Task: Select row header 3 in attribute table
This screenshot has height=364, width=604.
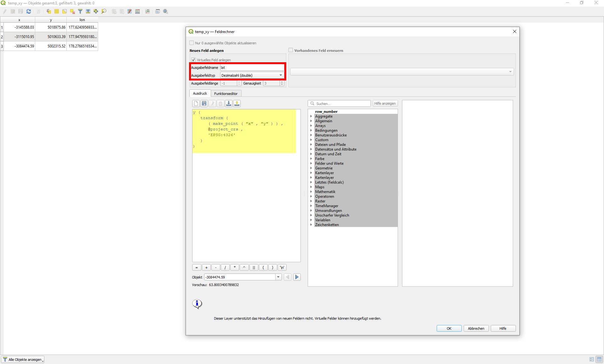Action: pyautogui.click(x=2, y=46)
